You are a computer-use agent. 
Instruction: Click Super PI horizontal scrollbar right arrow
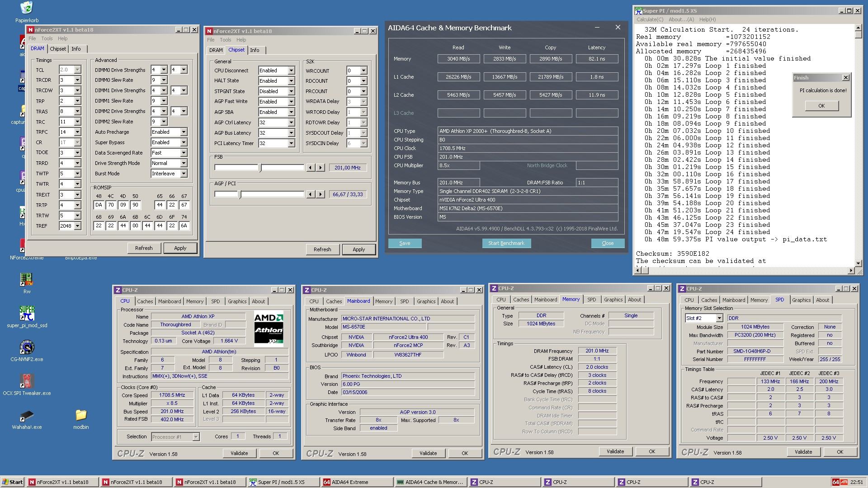(x=851, y=271)
